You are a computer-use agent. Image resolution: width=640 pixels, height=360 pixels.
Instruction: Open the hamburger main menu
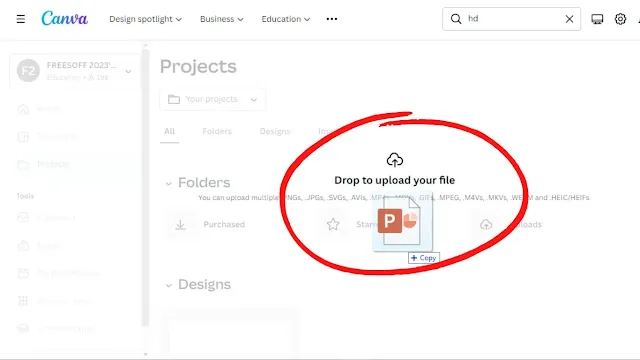tap(20, 19)
